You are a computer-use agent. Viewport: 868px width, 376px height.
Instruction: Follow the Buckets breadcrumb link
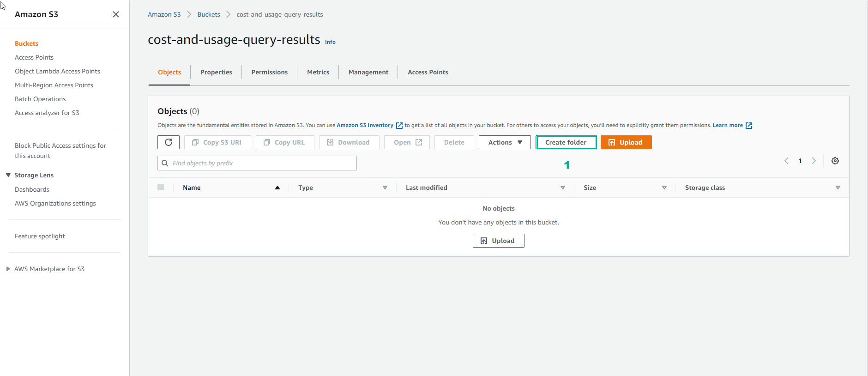209,14
